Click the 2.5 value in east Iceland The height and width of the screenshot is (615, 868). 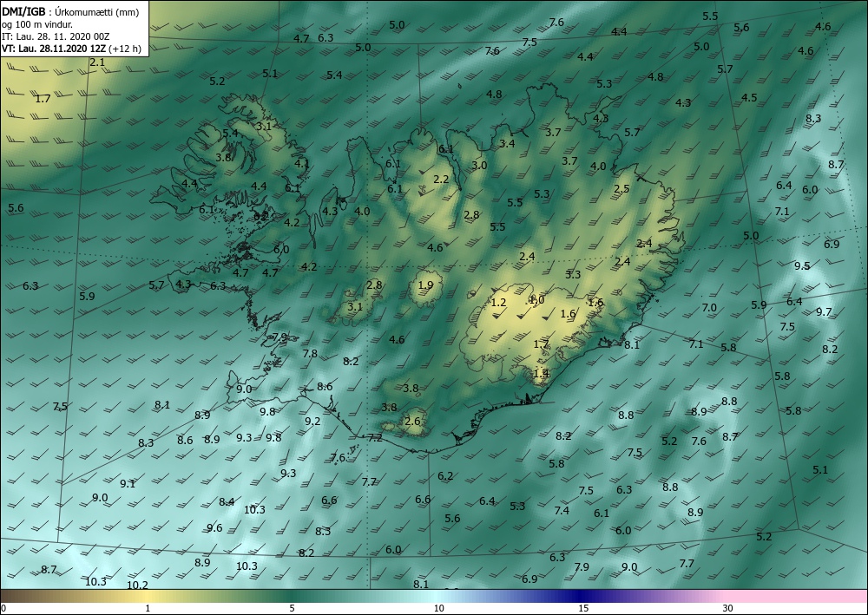[621, 188]
